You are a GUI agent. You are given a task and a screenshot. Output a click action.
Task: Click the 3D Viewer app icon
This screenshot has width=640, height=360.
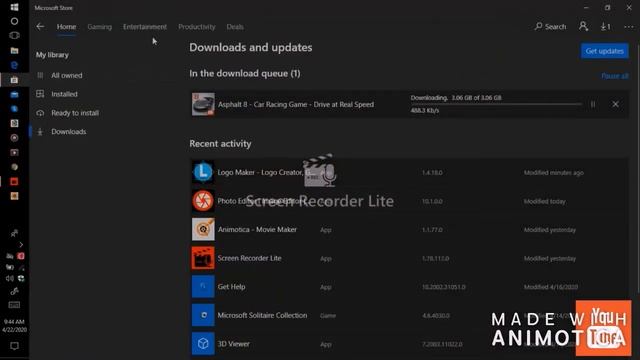[203, 343]
